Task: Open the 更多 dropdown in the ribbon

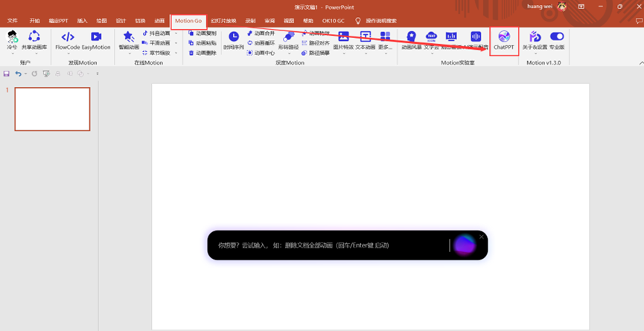Action: pyautogui.click(x=385, y=40)
